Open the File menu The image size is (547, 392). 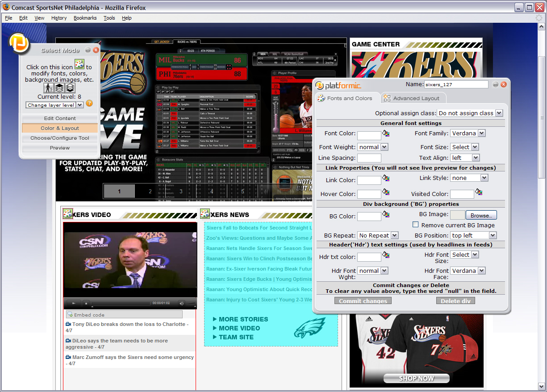pyautogui.click(x=8, y=18)
